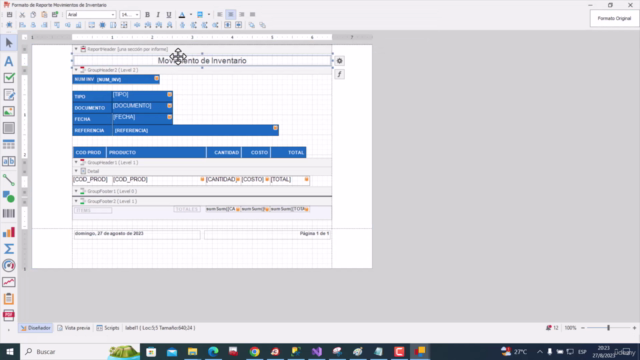Open Google Chrome from taskbar
The width and height of the screenshot is (640, 360).
pyautogui.click(x=254, y=351)
